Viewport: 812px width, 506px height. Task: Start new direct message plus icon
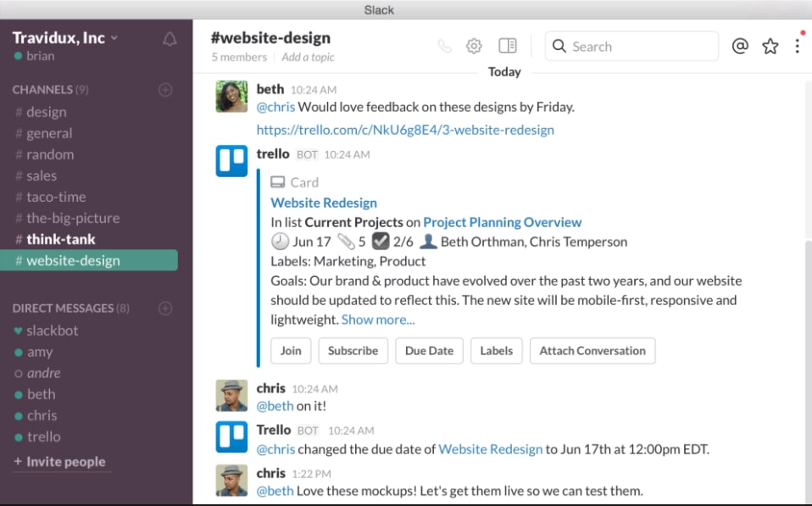pos(165,309)
